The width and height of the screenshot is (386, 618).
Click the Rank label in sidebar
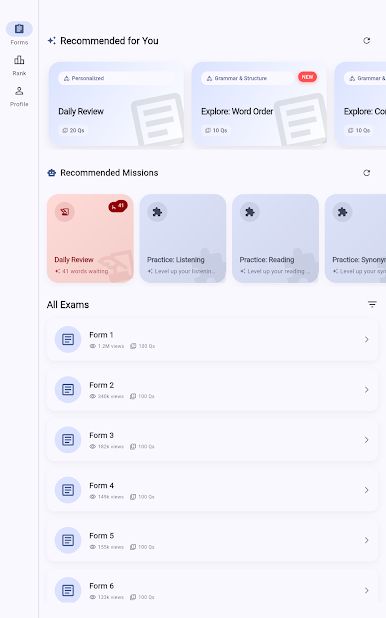(19, 73)
